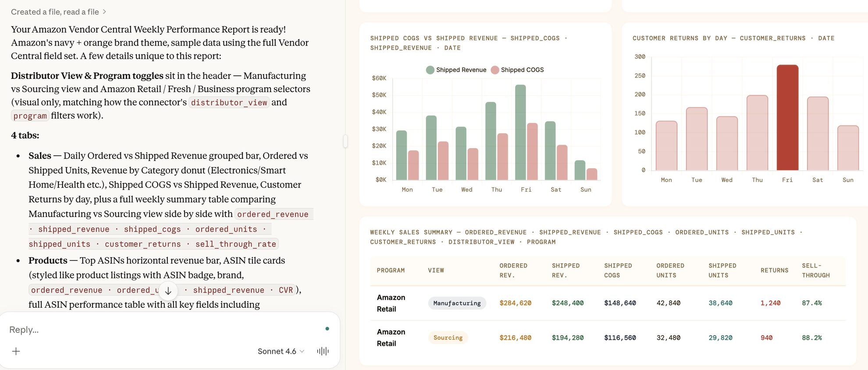Select the highlighted Fri bar in Customer Returns chart
The width and height of the screenshot is (868, 370).
(x=787, y=117)
